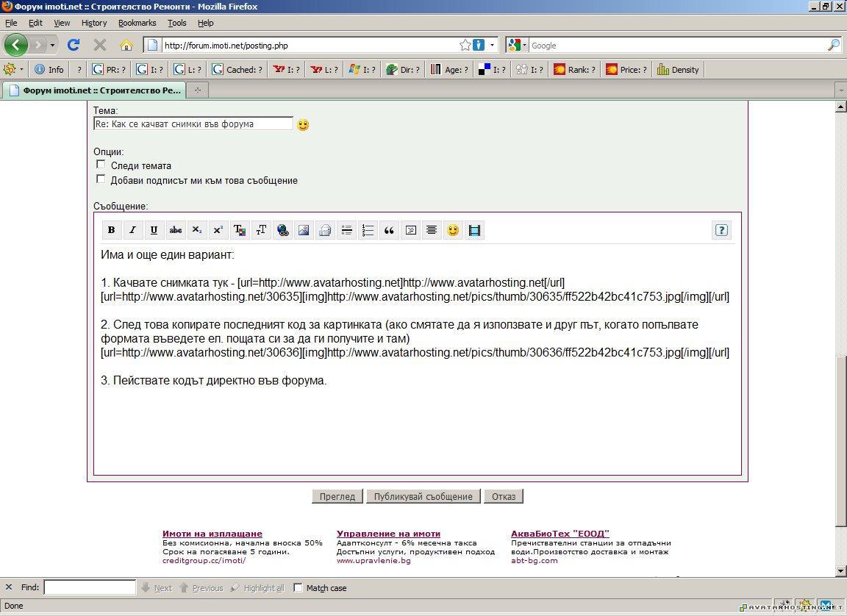Insert an image into the post
This screenshot has width=847, height=616.
(304, 230)
